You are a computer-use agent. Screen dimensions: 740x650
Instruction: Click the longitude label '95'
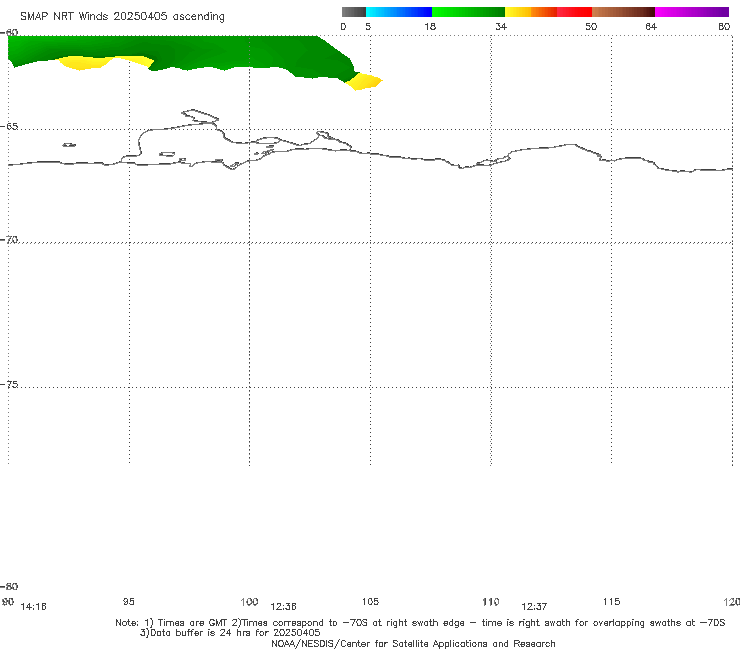point(128,601)
